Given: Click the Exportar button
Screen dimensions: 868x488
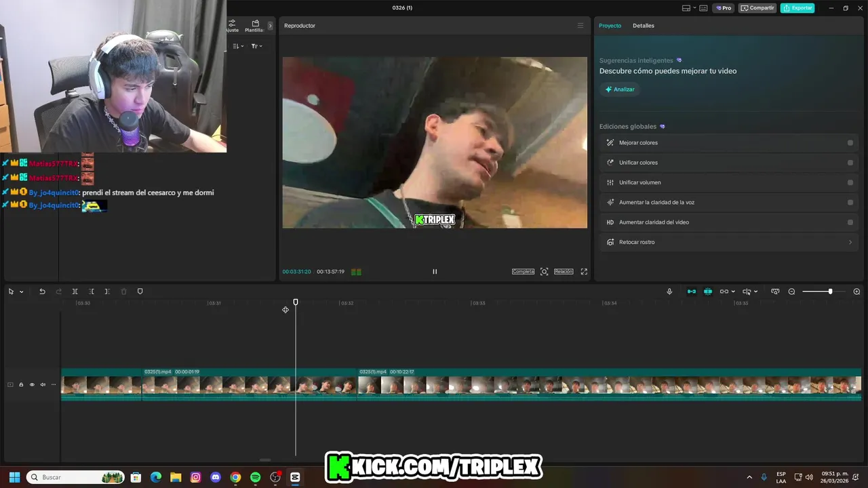Looking at the screenshot, I should click(x=797, y=8).
